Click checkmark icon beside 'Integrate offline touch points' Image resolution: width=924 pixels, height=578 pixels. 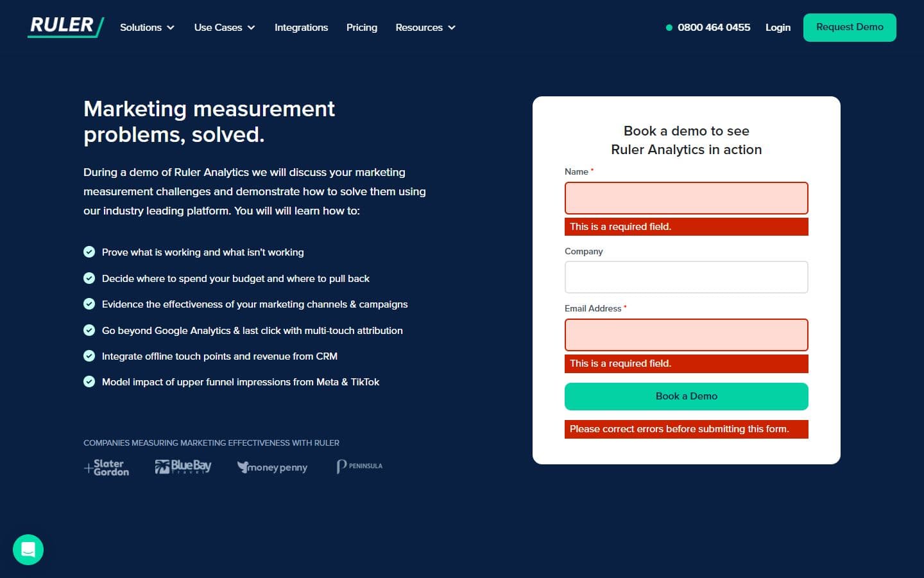coord(89,356)
